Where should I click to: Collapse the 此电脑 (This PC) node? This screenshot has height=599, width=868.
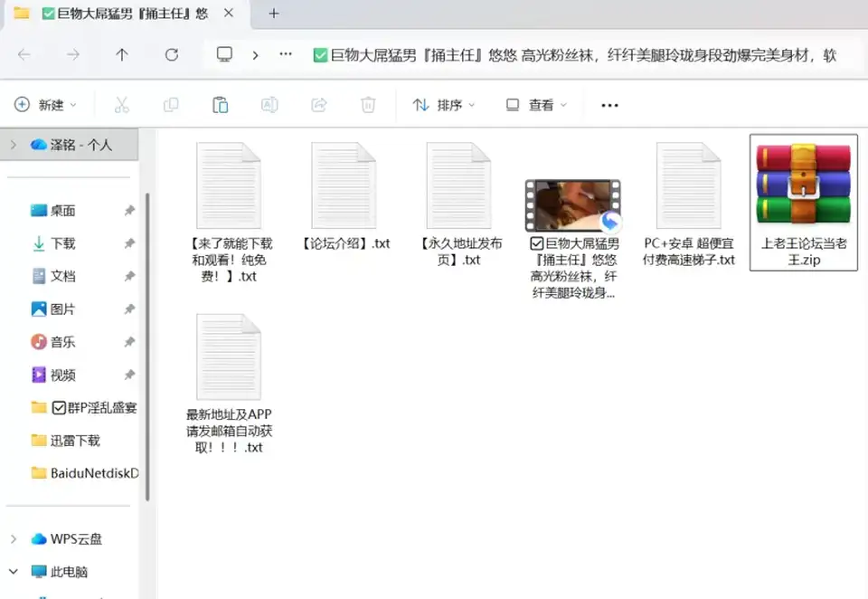(14, 572)
